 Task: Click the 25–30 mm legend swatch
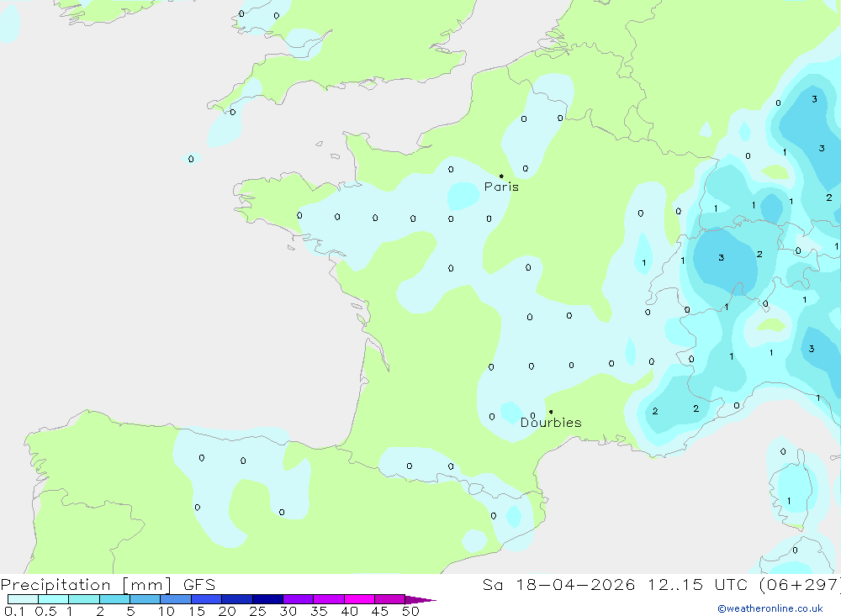(x=267, y=599)
